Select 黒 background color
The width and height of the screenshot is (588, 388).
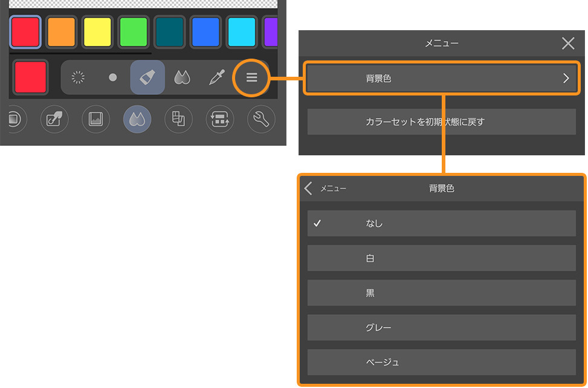coord(441,293)
